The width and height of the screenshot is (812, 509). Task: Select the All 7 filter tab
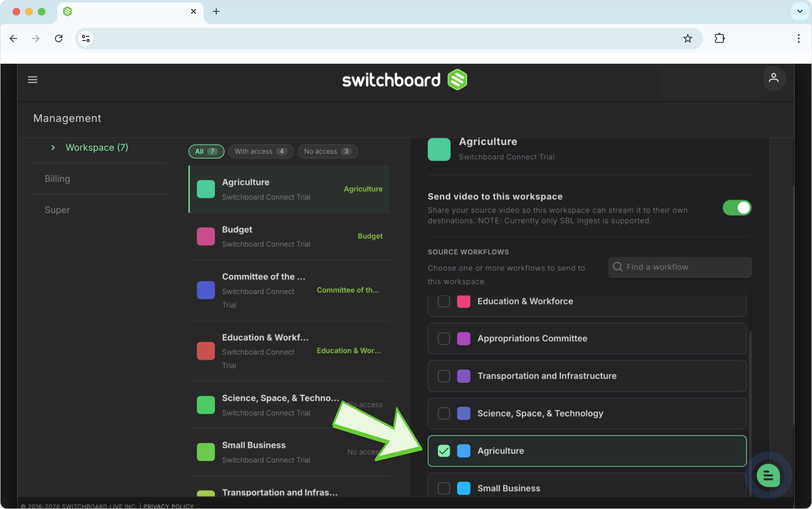(x=206, y=151)
